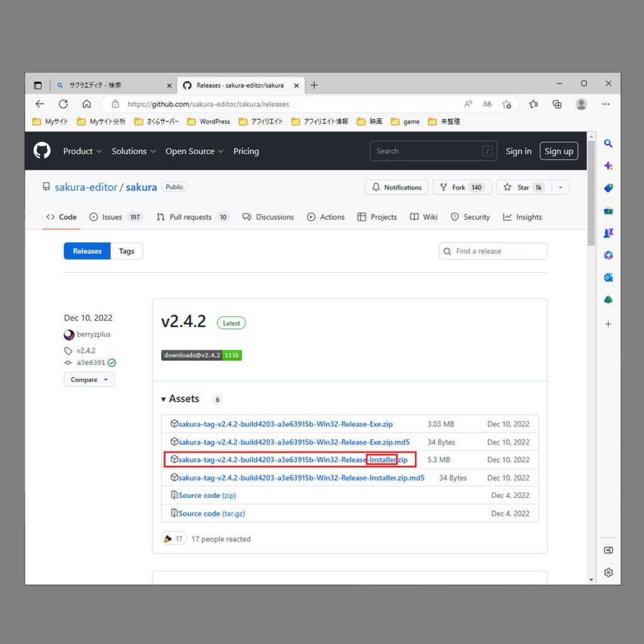Click the Find a release search box
The image size is (644, 644).
pos(493,251)
